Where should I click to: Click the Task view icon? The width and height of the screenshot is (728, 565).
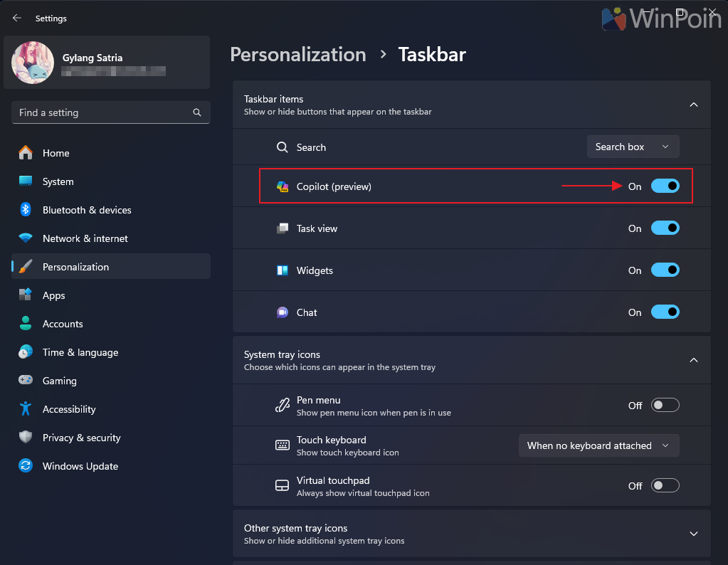point(283,228)
